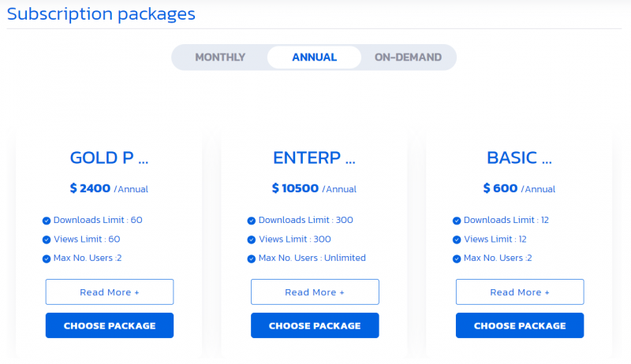The width and height of the screenshot is (631, 364).
Task: Click the truncated GOLD P... package title
Action: pyautogui.click(x=109, y=158)
